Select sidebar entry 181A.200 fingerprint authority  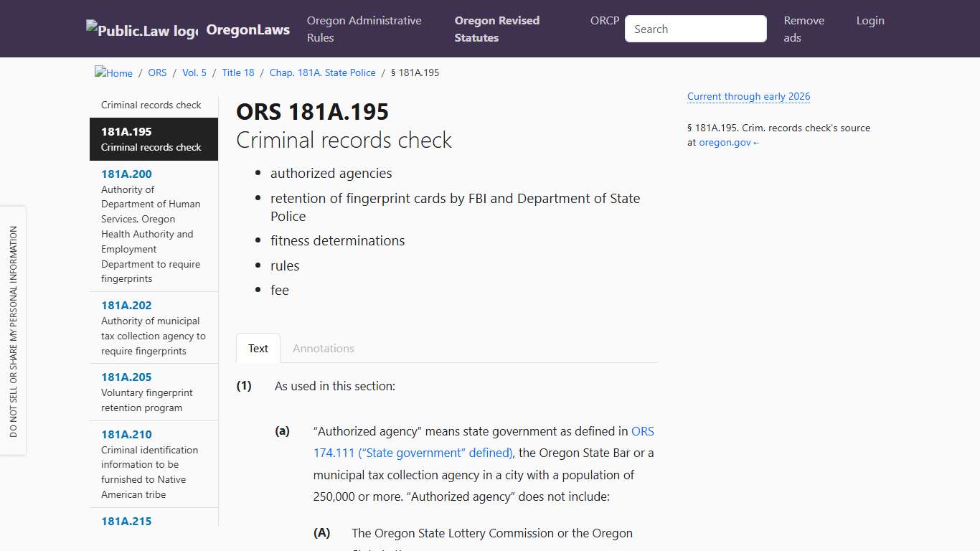pyautogui.click(x=126, y=174)
